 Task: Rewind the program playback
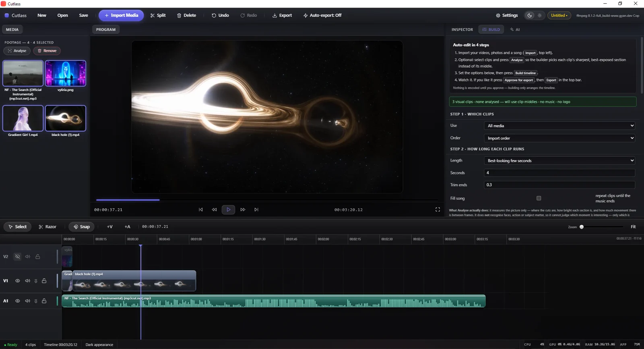[214, 210]
